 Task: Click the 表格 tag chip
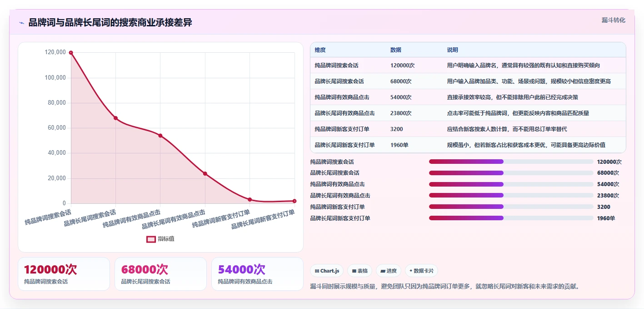click(359, 271)
